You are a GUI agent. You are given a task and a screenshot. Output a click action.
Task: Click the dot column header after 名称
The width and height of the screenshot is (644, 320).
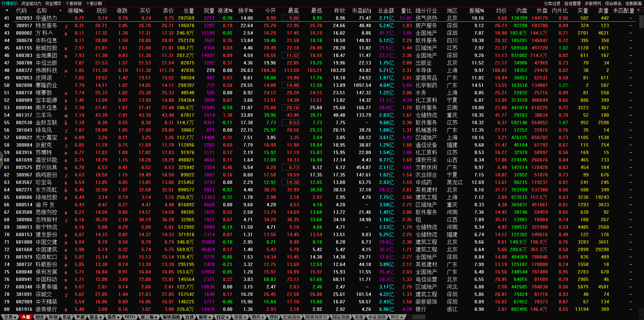(60, 11)
